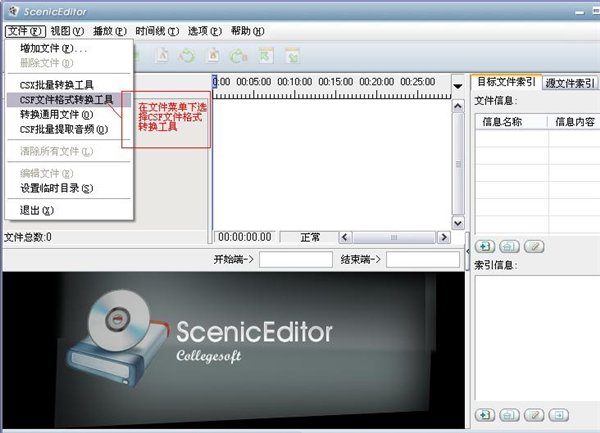
Task: Click the ScenicEditor preview image
Action: point(233,350)
